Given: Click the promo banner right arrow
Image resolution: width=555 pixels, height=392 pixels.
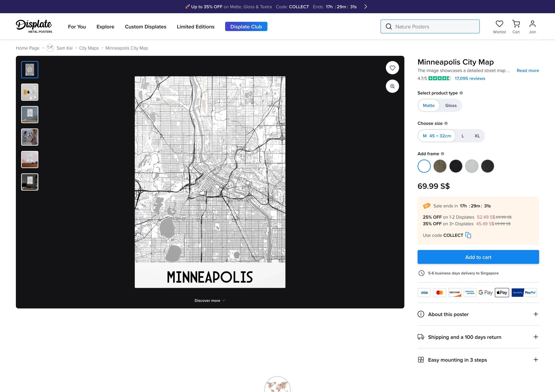Looking at the screenshot, I should coord(366,7).
